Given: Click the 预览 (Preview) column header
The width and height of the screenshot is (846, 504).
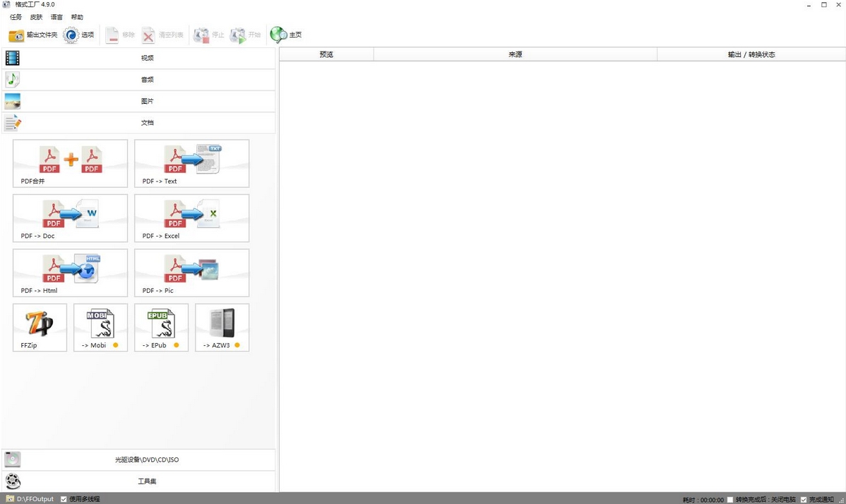Looking at the screenshot, I should [326, 54].
